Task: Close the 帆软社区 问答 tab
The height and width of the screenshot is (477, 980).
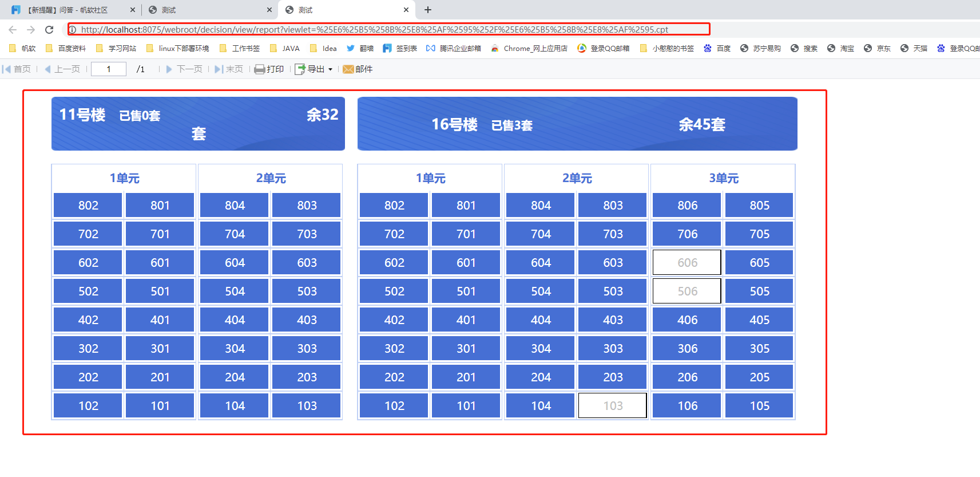Action: 133,10
